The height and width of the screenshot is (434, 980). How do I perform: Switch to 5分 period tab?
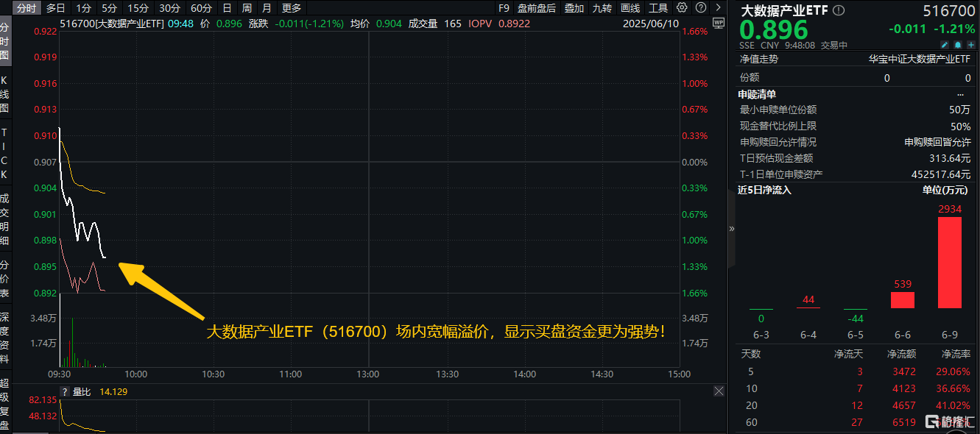[x=109, y=8]
